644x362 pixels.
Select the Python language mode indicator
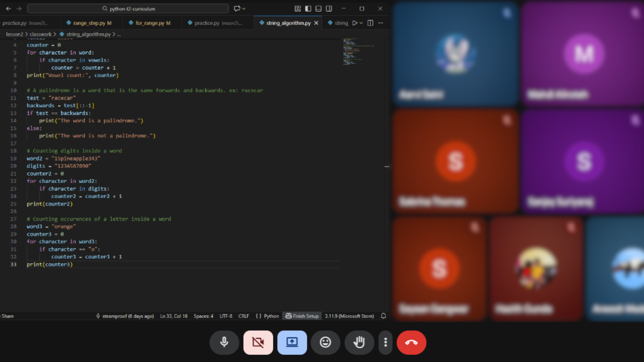pyautogui.click(x=270, y=316)
